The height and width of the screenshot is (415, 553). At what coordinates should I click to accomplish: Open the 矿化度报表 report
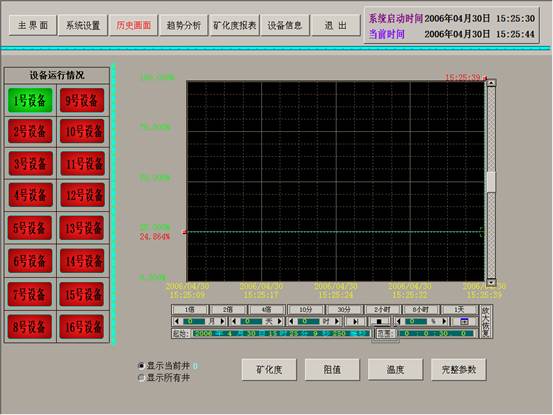(235, 25)
